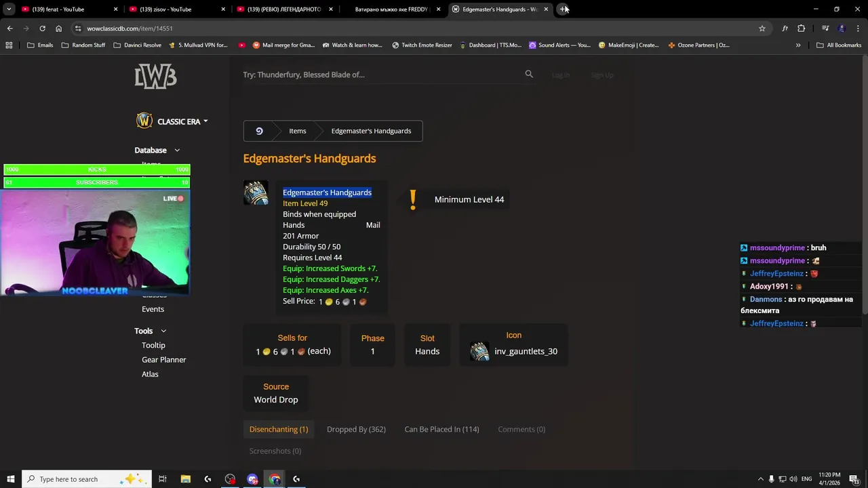Image resolution: width=868 pixels, height=488 pixels.
Task: Show more bookmarks with double chevron
Action: pyautogui.click(x=798, y=45)
